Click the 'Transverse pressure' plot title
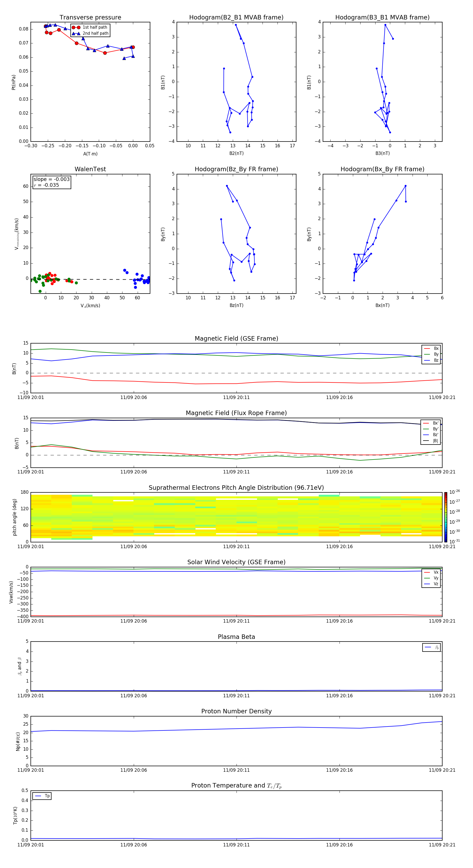 (90, 17)
